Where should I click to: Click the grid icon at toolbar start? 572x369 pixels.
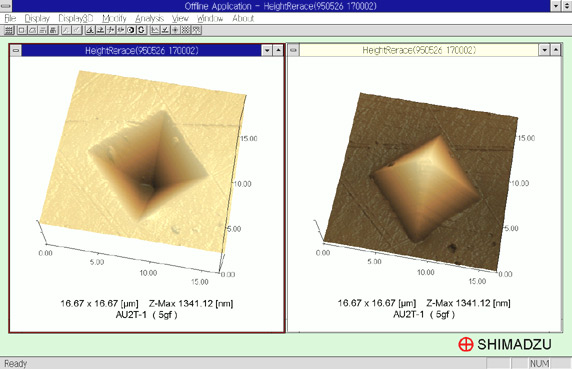point(9,30)
